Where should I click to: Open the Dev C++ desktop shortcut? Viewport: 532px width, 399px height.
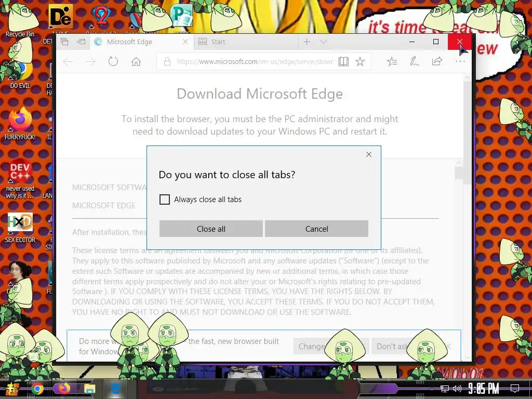[x=20, y=178]
